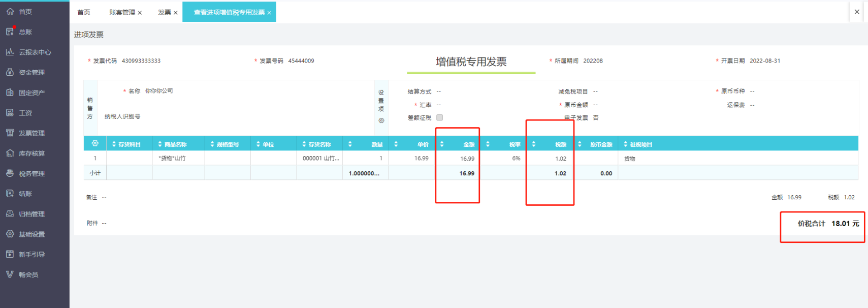
Task: Open 税务管理 tax management
Action: click(x=31, y=174)
